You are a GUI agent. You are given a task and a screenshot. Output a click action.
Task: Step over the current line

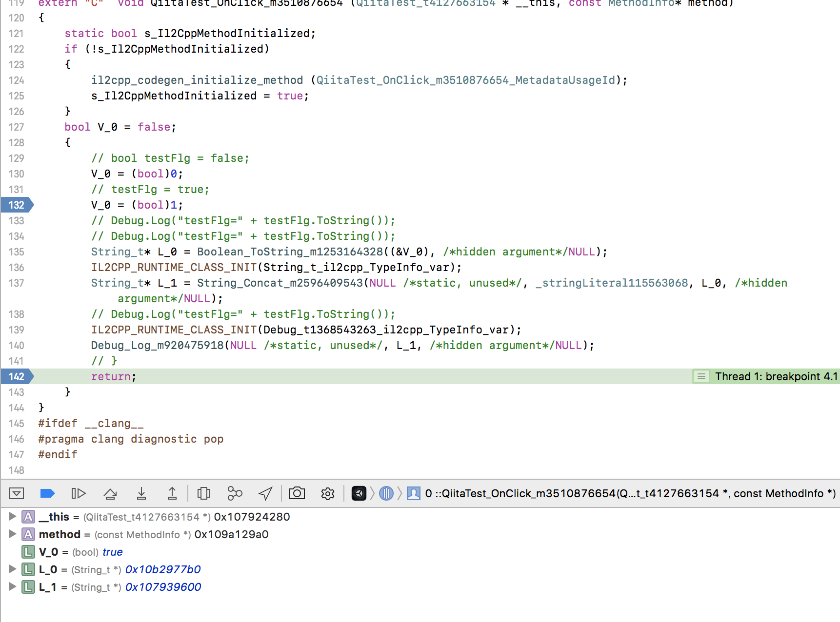pos(110,493)
